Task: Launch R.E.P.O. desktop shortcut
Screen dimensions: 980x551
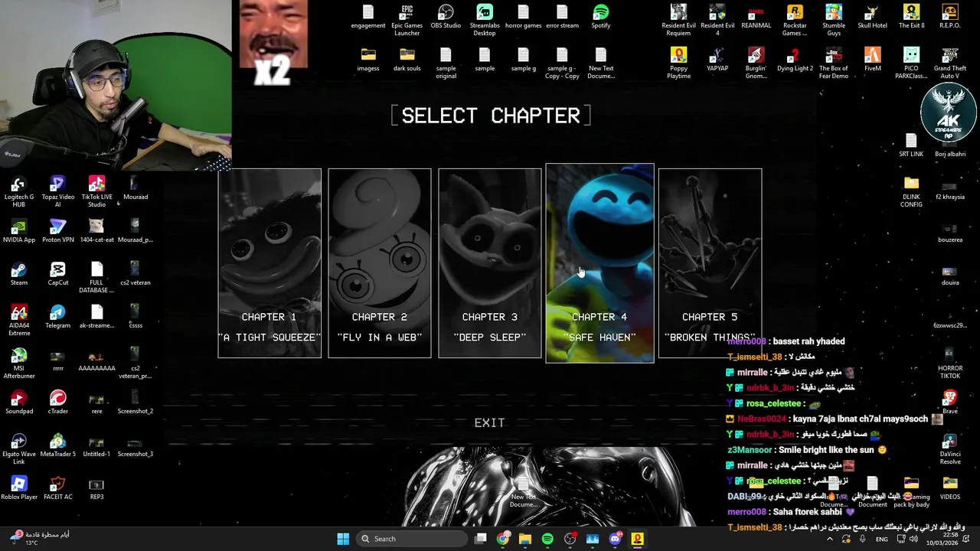Action: point(949,17)
